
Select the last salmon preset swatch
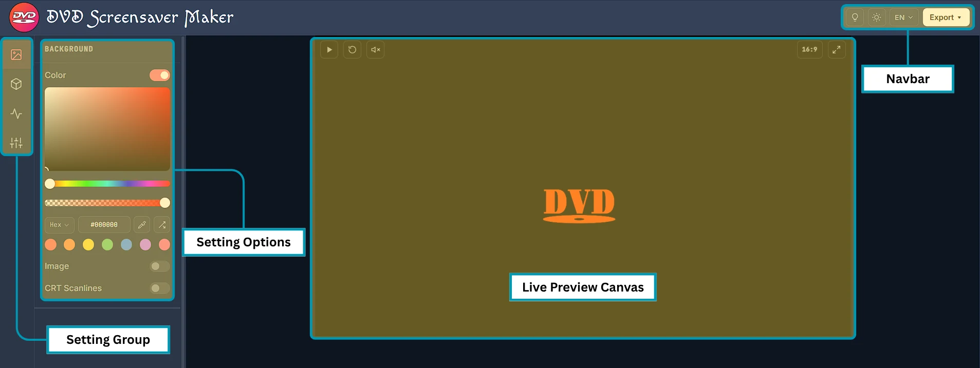coord(164,245)
